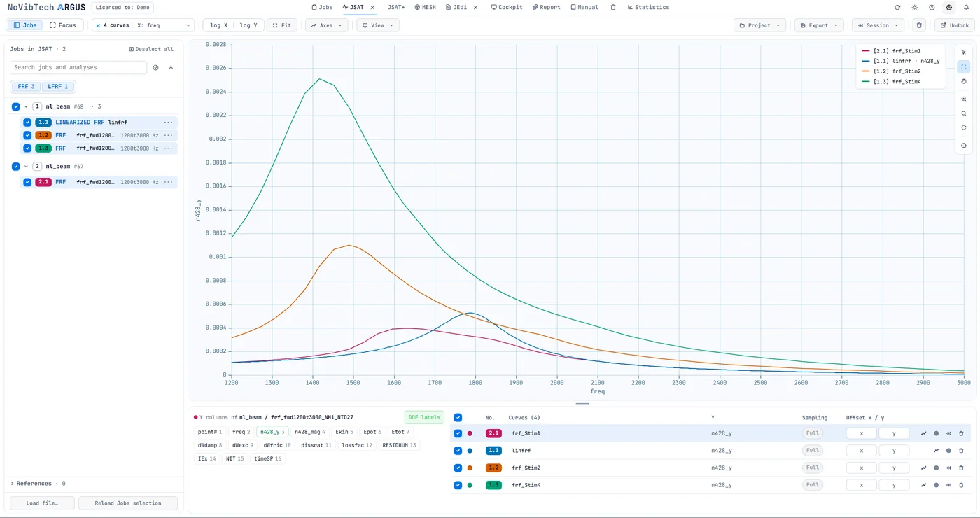Click the trash tab icon after Manual
Viewport: 980px width, 518px height.
tap(613, 7)
